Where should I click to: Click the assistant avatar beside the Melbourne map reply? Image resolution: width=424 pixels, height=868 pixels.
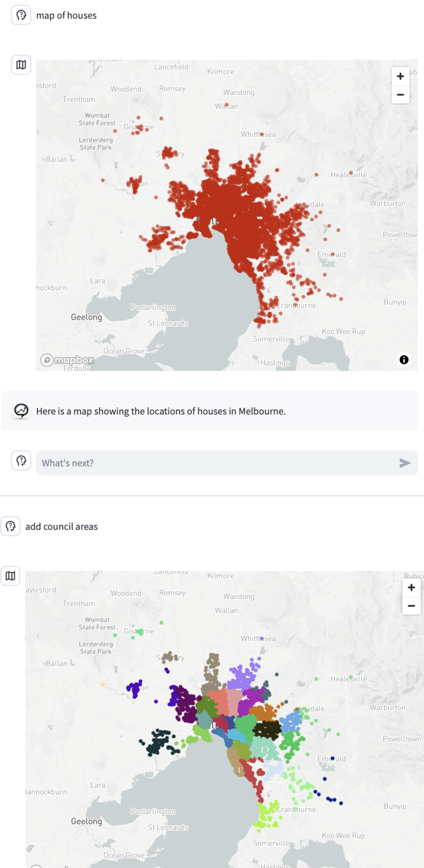[21, 411]
